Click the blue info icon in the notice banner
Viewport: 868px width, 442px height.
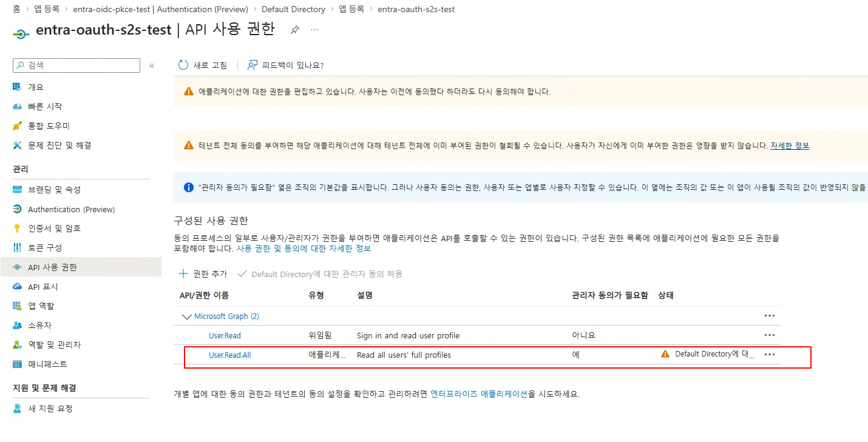[x=188, y=187]
